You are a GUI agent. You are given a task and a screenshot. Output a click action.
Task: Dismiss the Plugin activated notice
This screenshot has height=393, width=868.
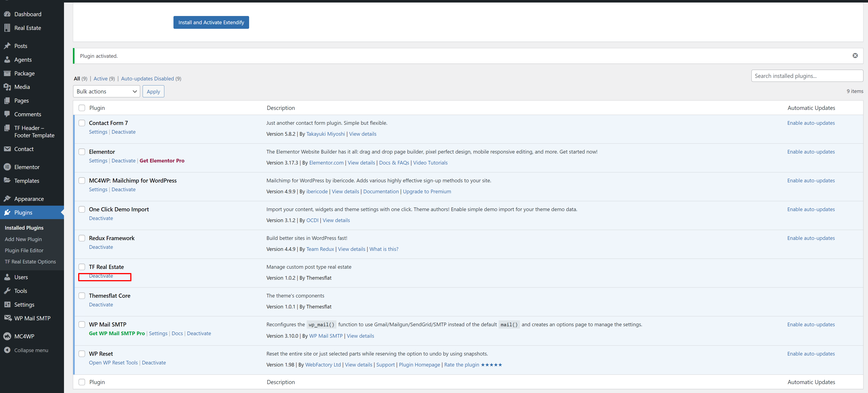855,56
